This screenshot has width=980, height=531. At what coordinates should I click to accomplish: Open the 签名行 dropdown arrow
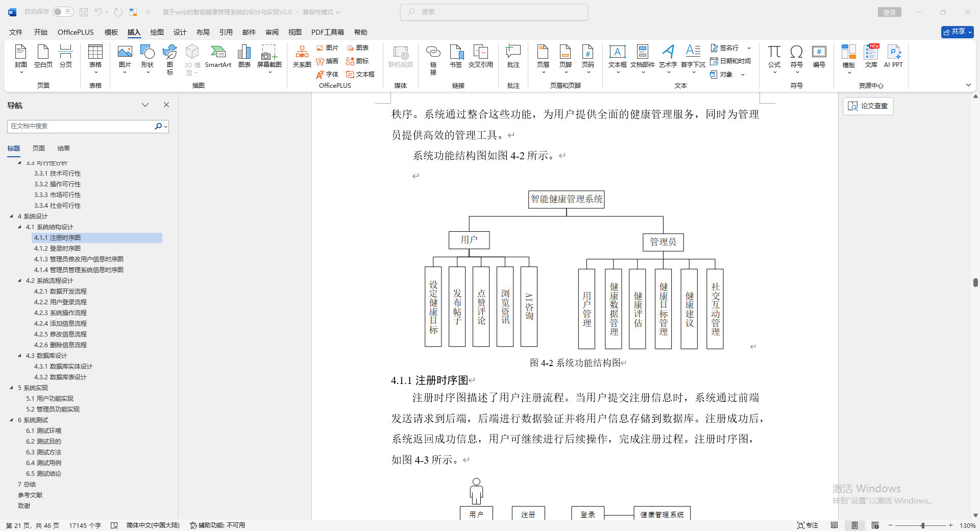point(748,47)
